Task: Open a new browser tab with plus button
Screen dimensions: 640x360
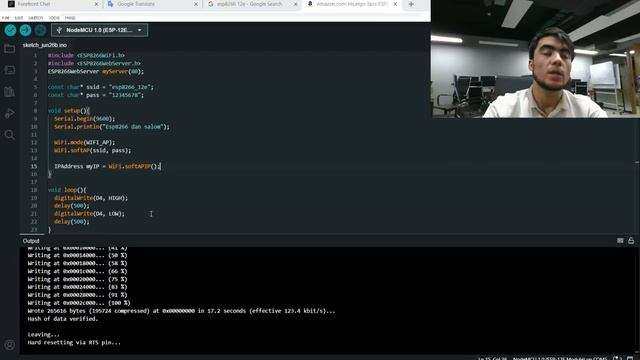Action: (411, 4)
